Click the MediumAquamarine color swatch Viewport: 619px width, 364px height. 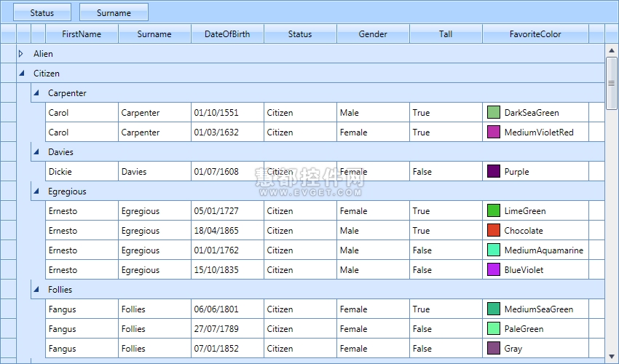(x=494, y=250)
